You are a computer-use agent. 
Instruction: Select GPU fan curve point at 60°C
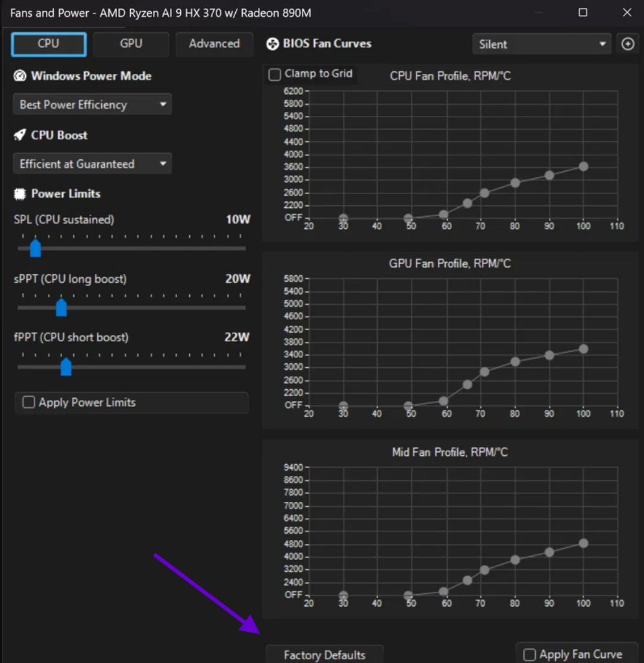tap(443, 401)
